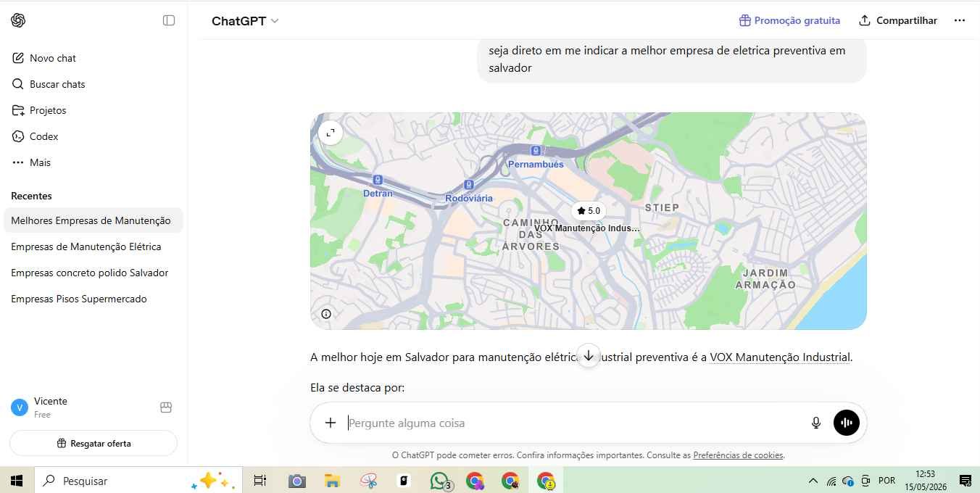Click the Pesquisar taskbar search box
Screen dimensions: 980x493
tap(138, 481)
